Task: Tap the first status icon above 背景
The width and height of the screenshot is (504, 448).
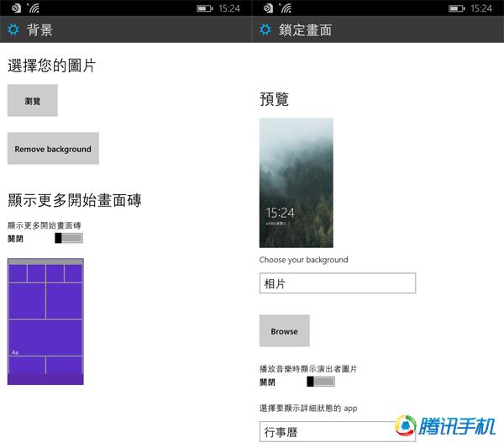Action: click(x=14, y=8)
